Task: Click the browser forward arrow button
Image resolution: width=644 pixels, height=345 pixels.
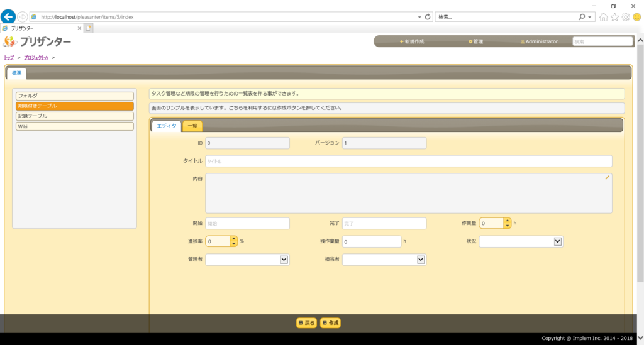Action: coord(22,17)
